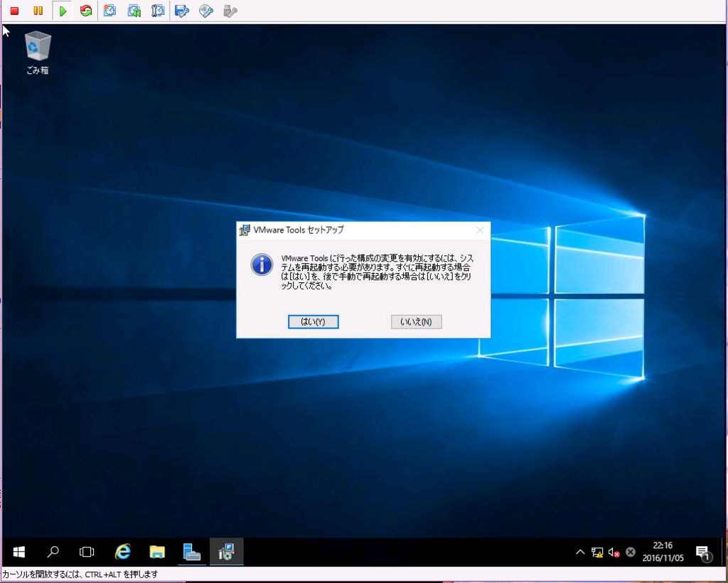Viewport: 728px width, 583px height.
Task: Take a snapshot of the virtual machine
Action: 110,11
